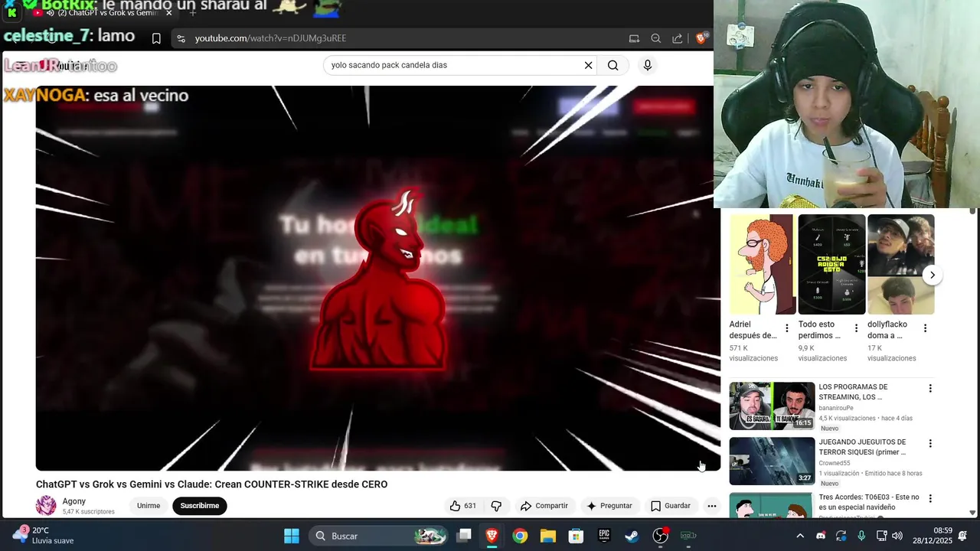Open the 'Todo esto perdimos' Short thumbnail
Image resolution: width=980 pixels, height=551 pixels.
[831, 264]
